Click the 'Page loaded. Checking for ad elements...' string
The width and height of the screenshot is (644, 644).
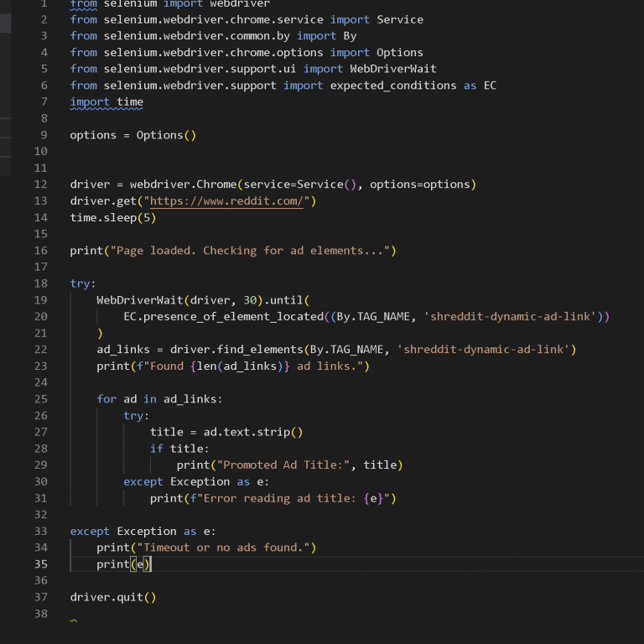point(250,251)
